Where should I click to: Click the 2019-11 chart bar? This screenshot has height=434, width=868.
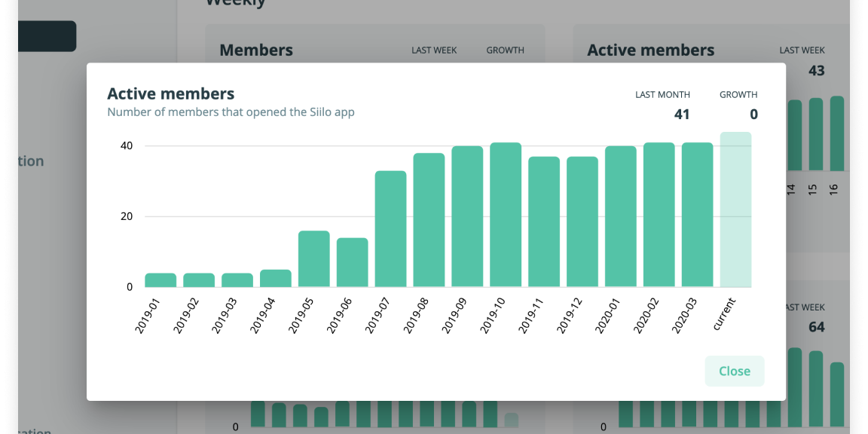pos(544,222)
